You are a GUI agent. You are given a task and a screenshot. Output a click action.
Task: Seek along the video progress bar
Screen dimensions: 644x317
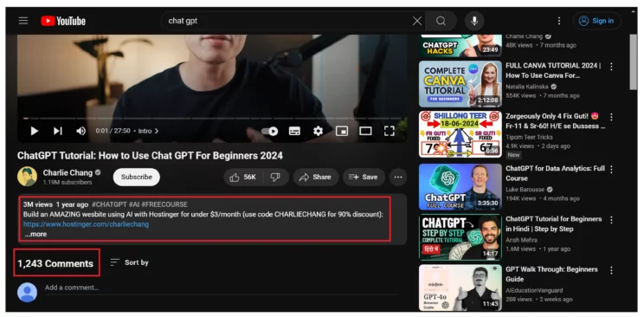tap(212, 119)
